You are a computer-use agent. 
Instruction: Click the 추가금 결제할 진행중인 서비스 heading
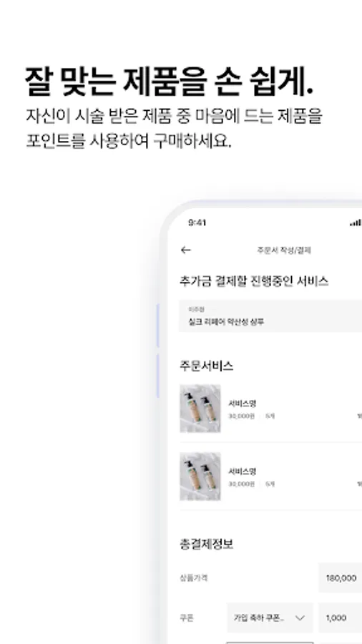tap(254, 281)
